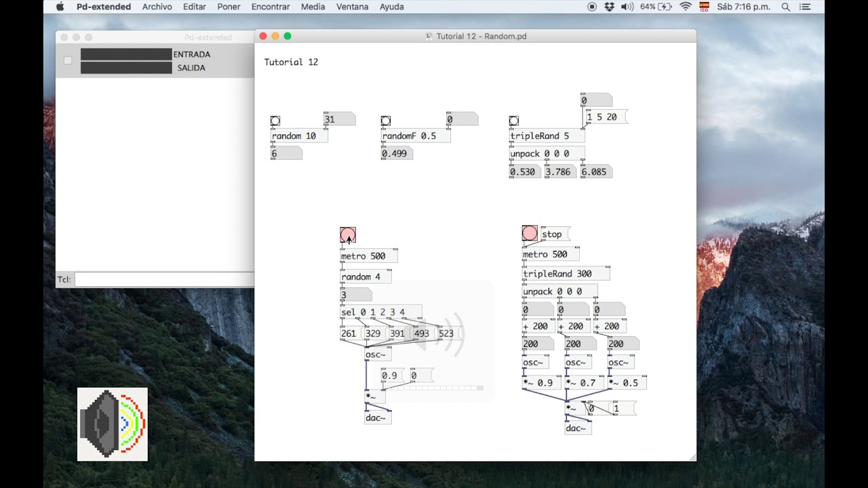Click the number box showing 6.085
This screenshot has width=868, height=488.
[597, 172]
